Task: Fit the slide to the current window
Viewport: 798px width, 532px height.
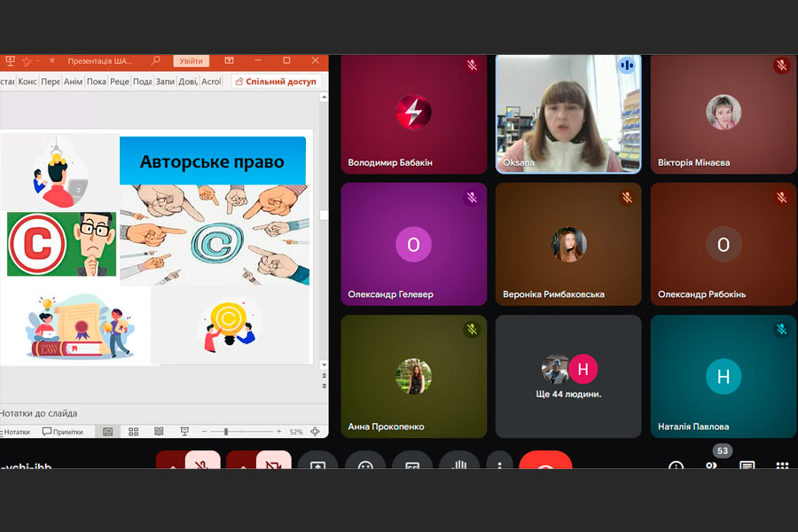Action: pos(315,432)
